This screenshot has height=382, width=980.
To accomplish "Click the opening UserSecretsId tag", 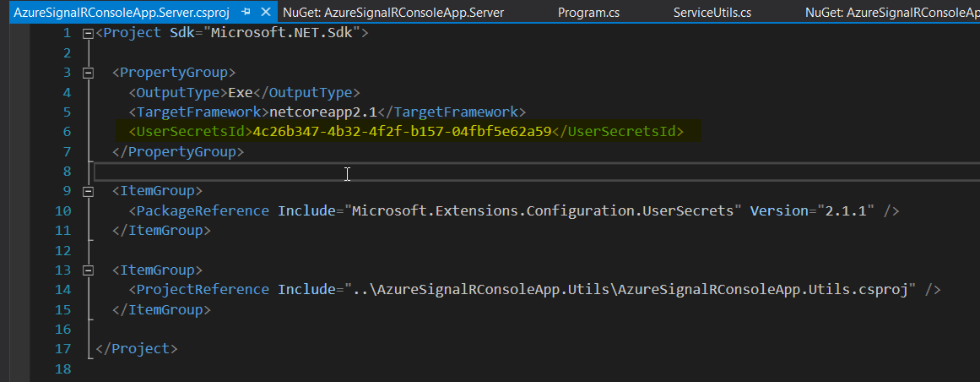I will pyautogui.click(x=190, y=132).
